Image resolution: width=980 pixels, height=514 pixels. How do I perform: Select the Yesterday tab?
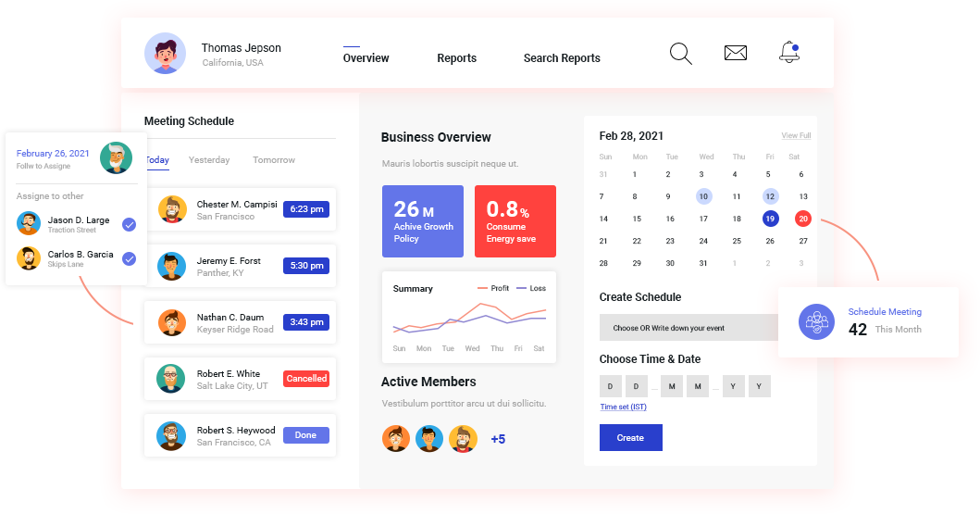(209, 160)
